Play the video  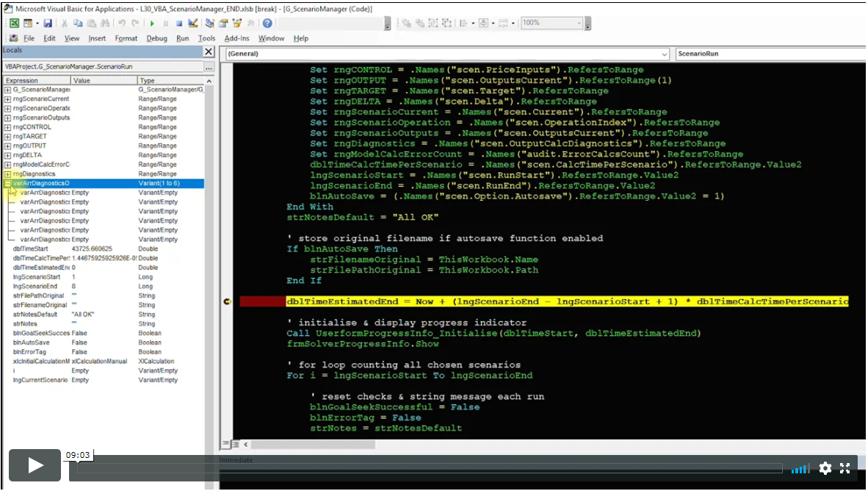[x=35, y=465]
